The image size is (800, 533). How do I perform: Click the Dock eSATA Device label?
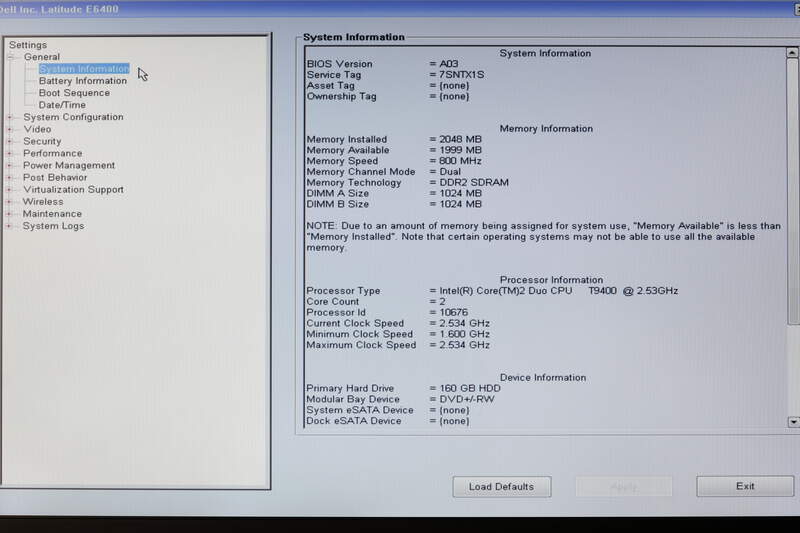(354, 421)
